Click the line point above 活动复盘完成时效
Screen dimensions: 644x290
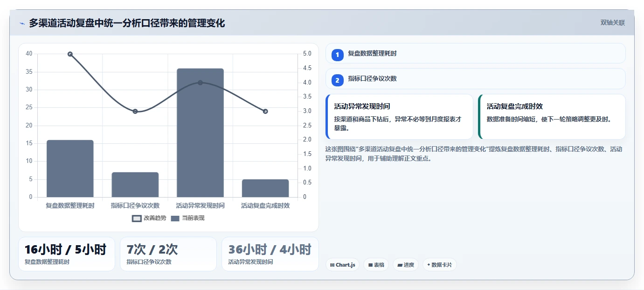265,111
